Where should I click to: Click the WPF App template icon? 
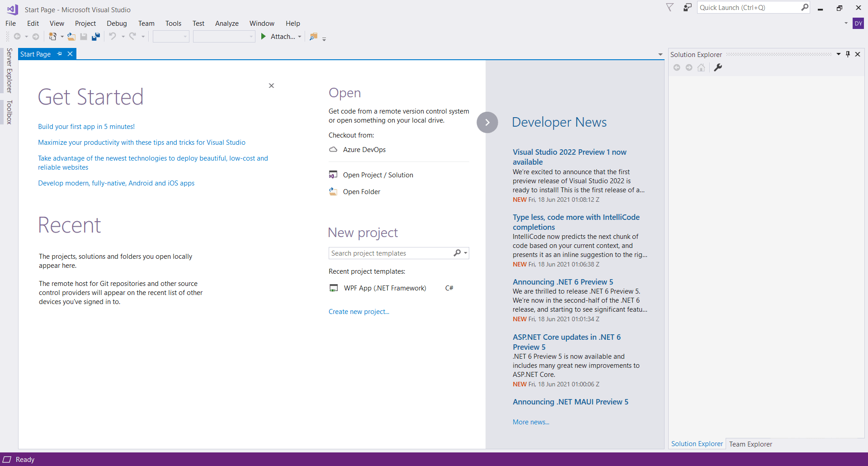pos(334,288)
